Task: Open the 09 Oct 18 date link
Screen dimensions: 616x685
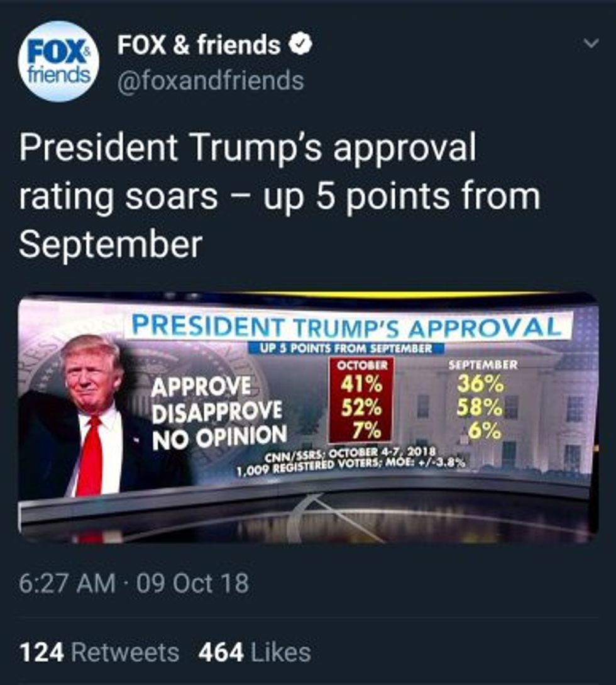Action: [192, 583]
